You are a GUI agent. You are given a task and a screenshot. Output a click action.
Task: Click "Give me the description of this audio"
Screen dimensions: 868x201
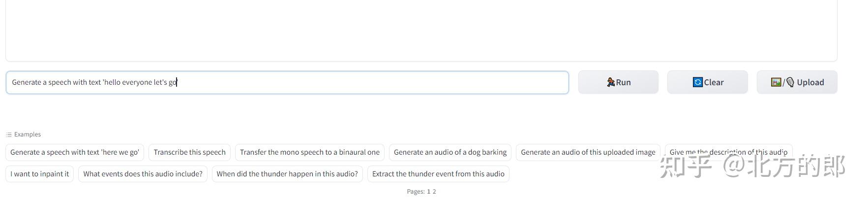point(728,152)
